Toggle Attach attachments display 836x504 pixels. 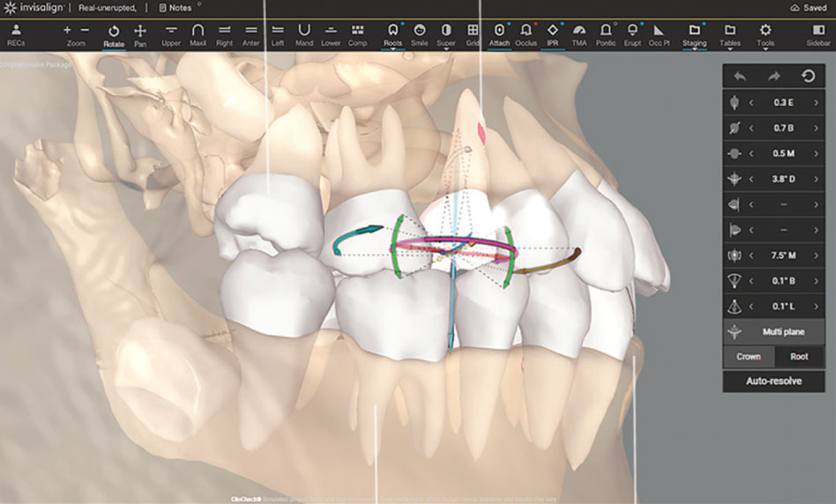tap(499, 35)
